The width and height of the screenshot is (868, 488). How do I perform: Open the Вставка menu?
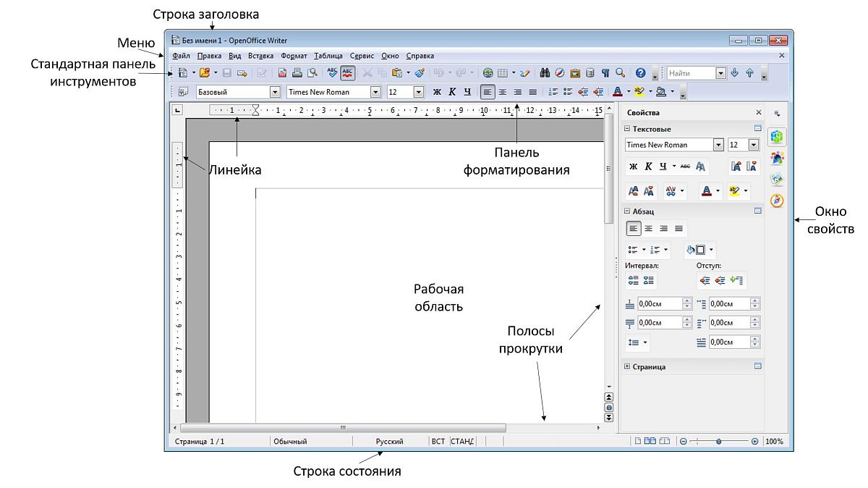(x=260, y=55)
